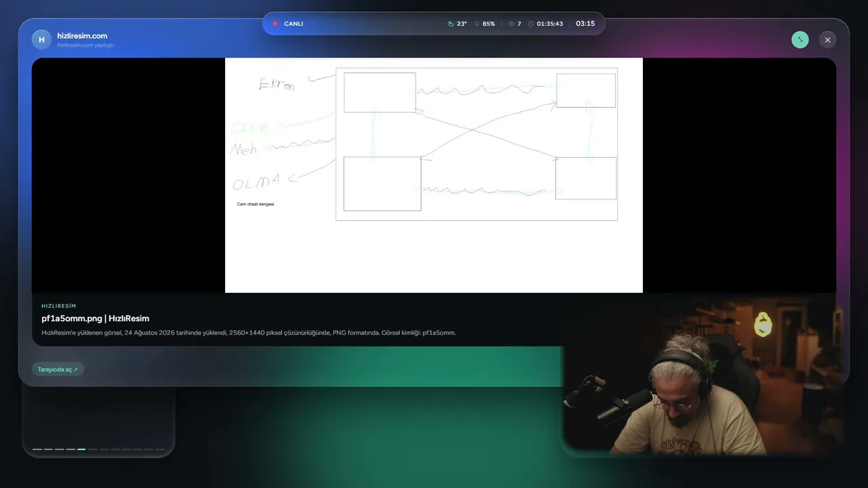Click the viewer eye icon
The image size is (868, 488).
click(x=511, y=24)
